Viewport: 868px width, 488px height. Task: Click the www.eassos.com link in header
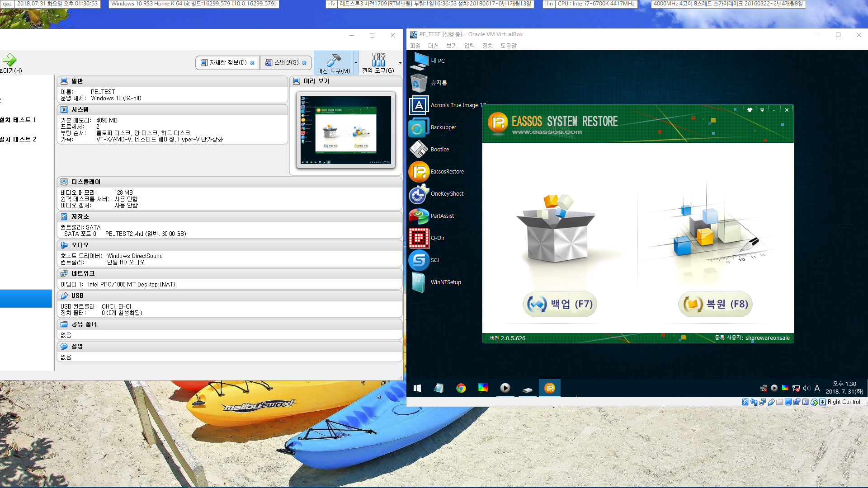coord(547,132)
